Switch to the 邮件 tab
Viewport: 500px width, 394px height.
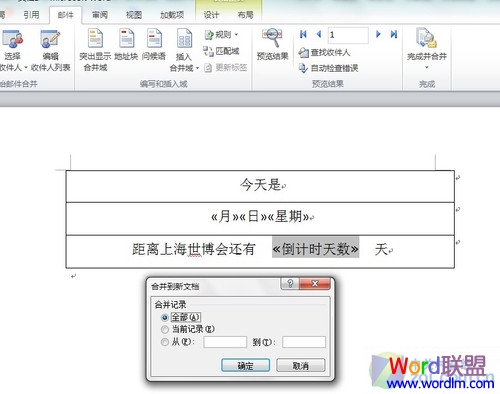coord(66,15)
